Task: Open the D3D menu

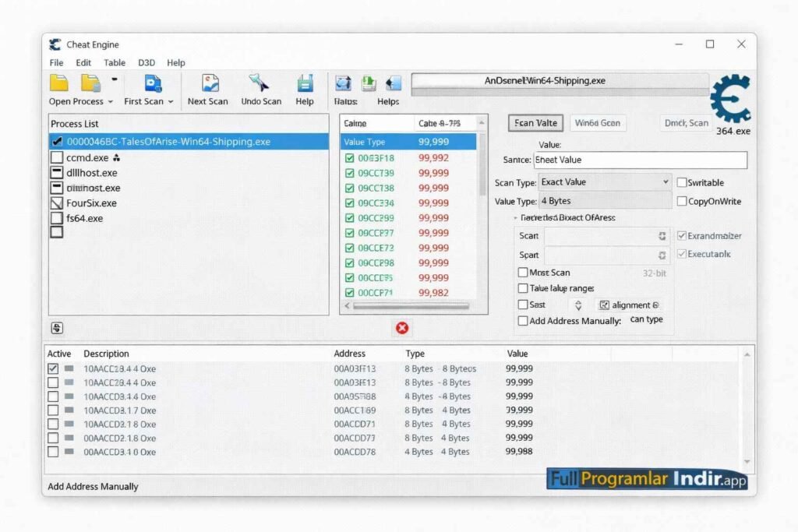Action: pyautogui.click(x=147, y=62)
